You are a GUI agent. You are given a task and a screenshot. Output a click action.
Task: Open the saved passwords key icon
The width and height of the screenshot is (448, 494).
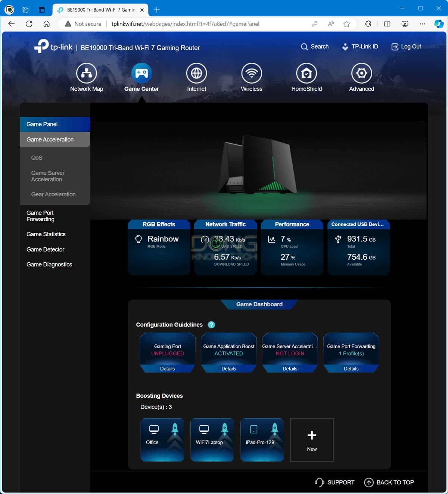315,24
